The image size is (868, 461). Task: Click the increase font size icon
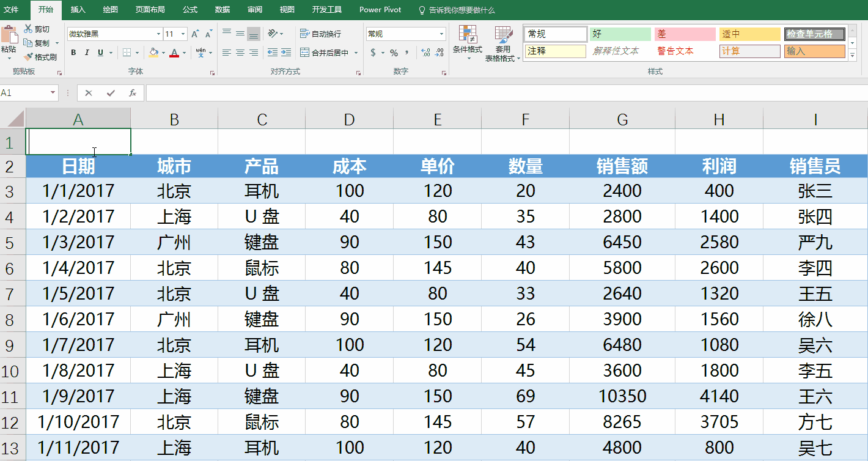tap(195, 34)
